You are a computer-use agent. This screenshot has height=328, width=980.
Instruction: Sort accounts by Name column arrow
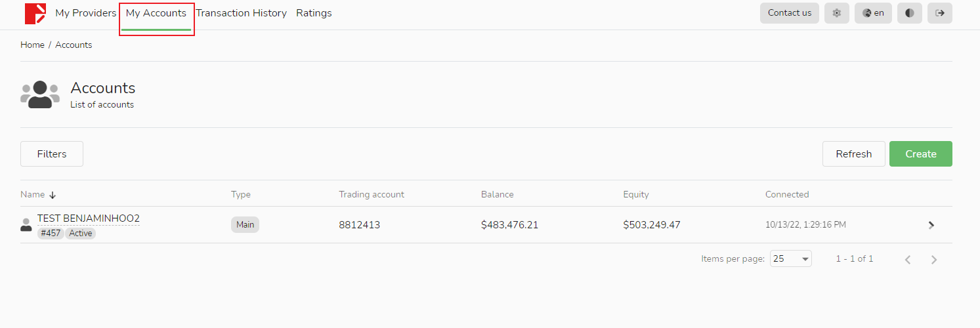pos(53,195)
